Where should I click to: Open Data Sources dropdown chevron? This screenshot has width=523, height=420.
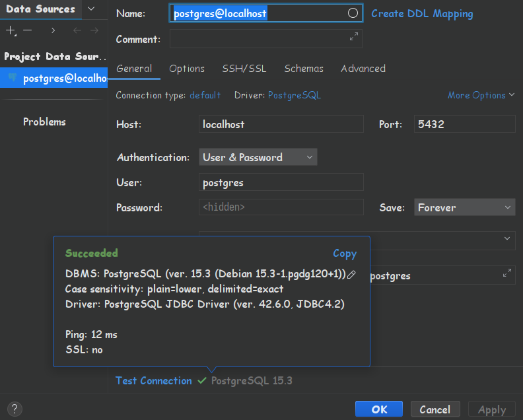91,9
